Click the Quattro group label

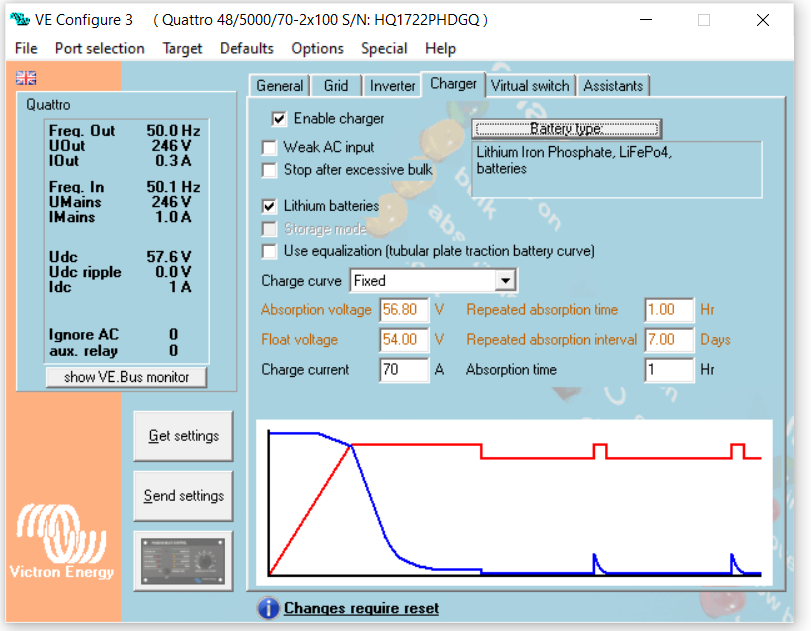point(48,105)
